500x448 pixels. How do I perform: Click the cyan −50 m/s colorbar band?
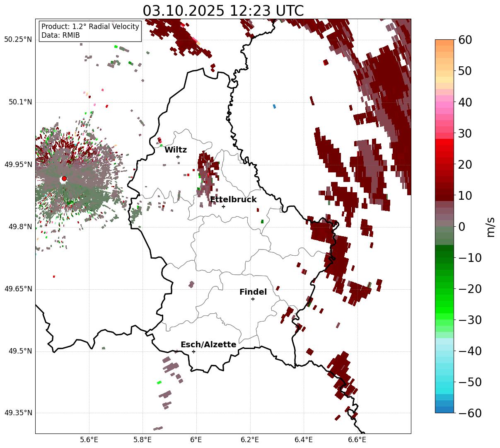pos(444,382)
